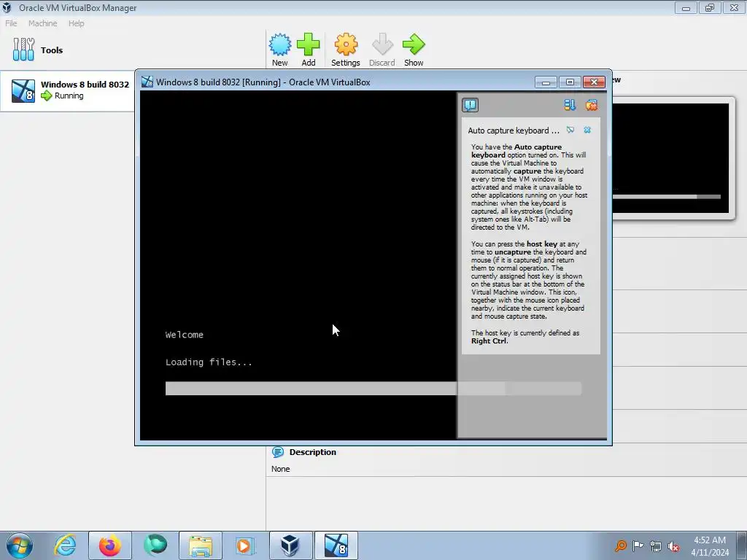The image size is (747, 560).
Task: Toggle notification sort order icon in VM panel
Action: pos(570,105)
